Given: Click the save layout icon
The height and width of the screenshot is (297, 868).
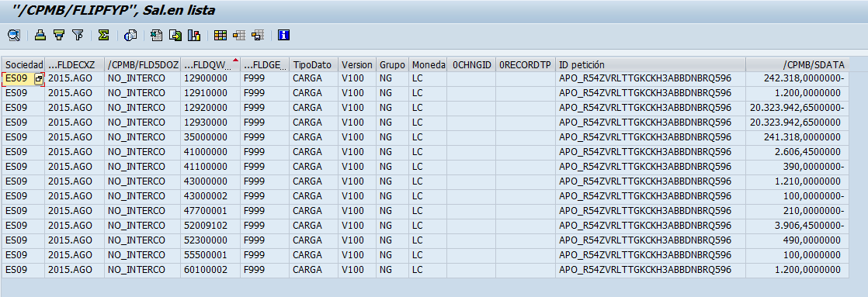Looking at the screenshot, I should 257,36.
